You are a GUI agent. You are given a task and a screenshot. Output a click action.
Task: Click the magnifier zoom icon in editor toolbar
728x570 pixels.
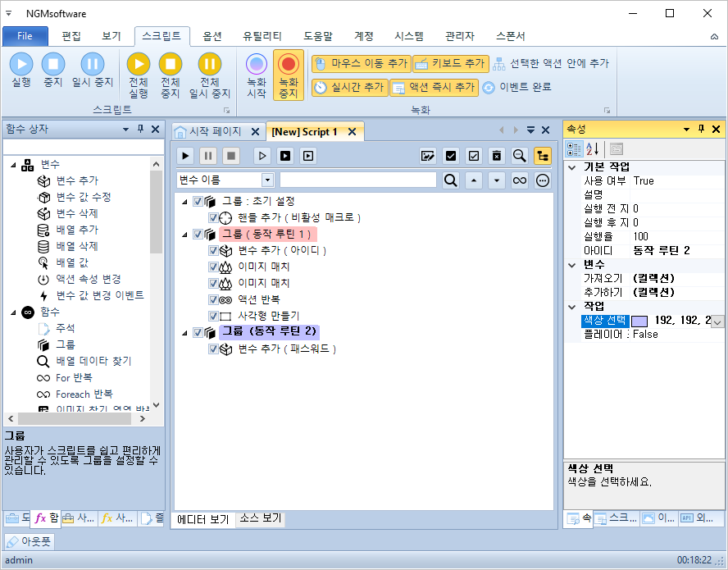point(519,156)
